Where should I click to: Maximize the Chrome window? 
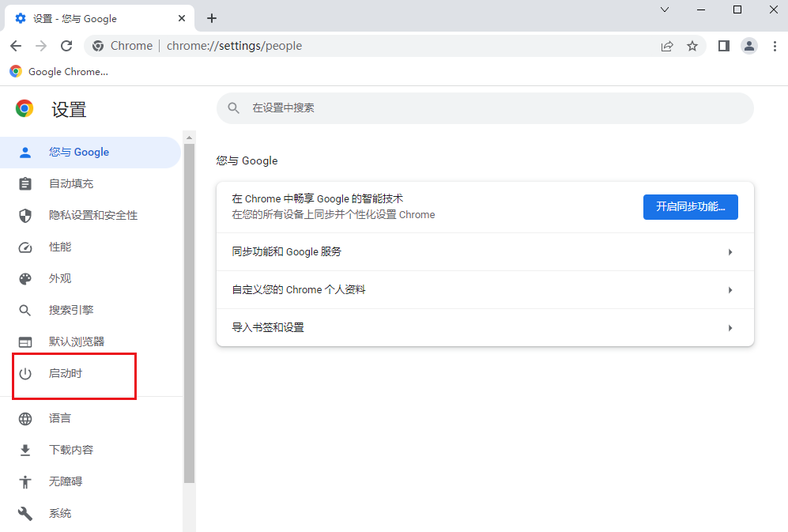[x=737, y=9]
